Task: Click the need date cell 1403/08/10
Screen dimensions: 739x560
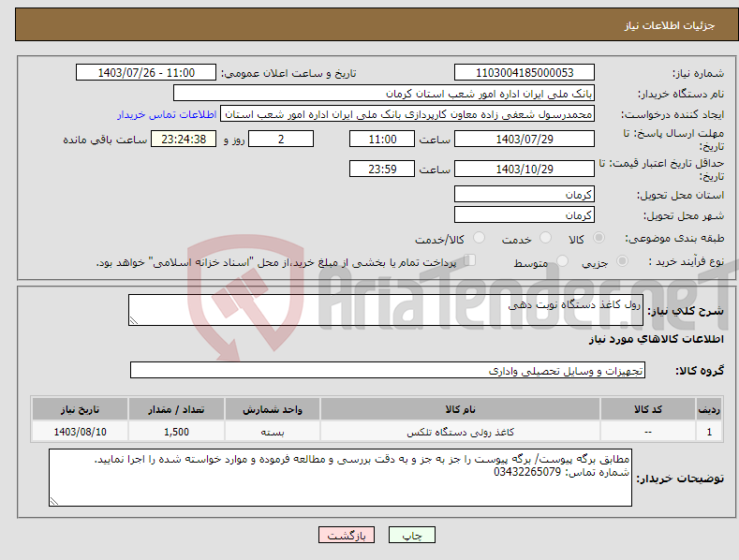Action: pos(80,432)
